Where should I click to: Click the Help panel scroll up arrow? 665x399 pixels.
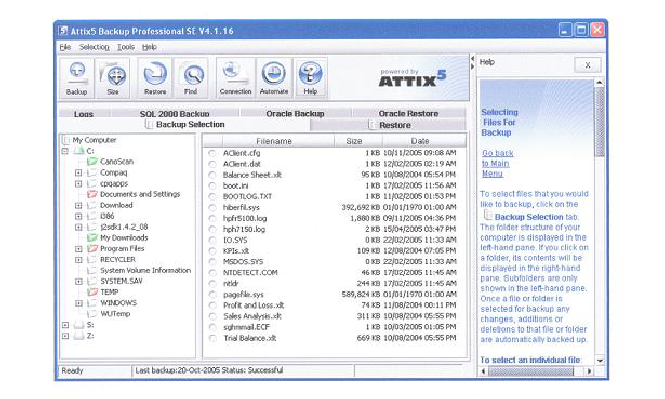pos(600,82)
